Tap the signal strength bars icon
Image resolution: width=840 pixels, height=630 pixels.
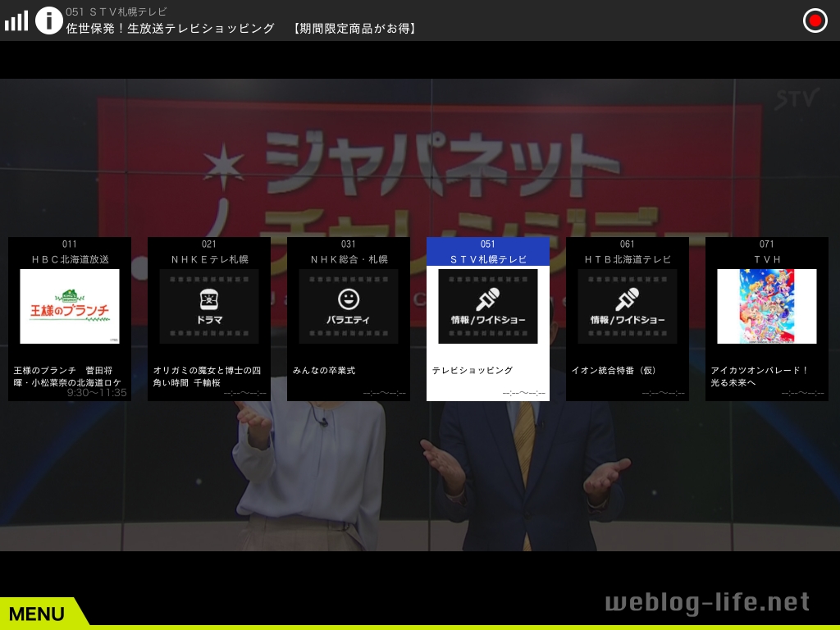16,21
